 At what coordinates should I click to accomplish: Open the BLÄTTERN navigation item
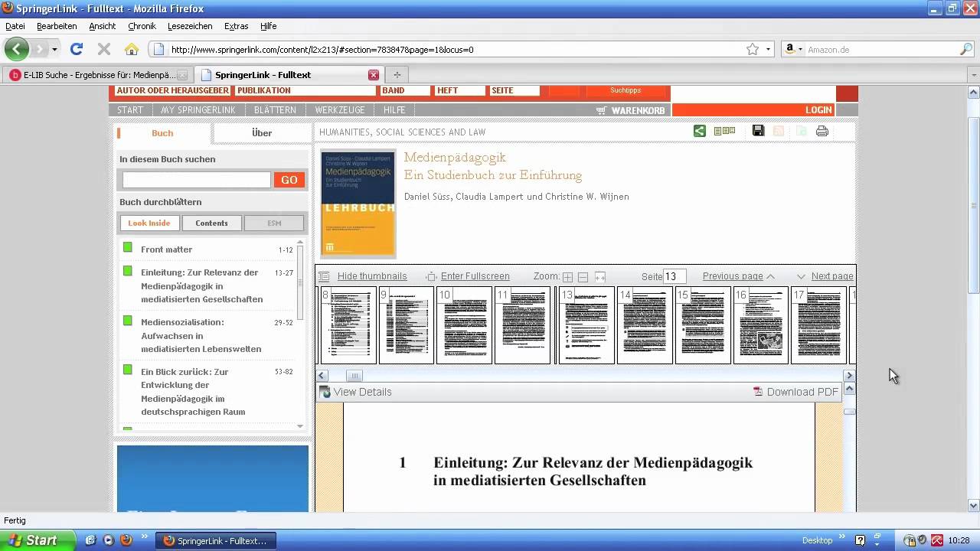tap(275, 110)
